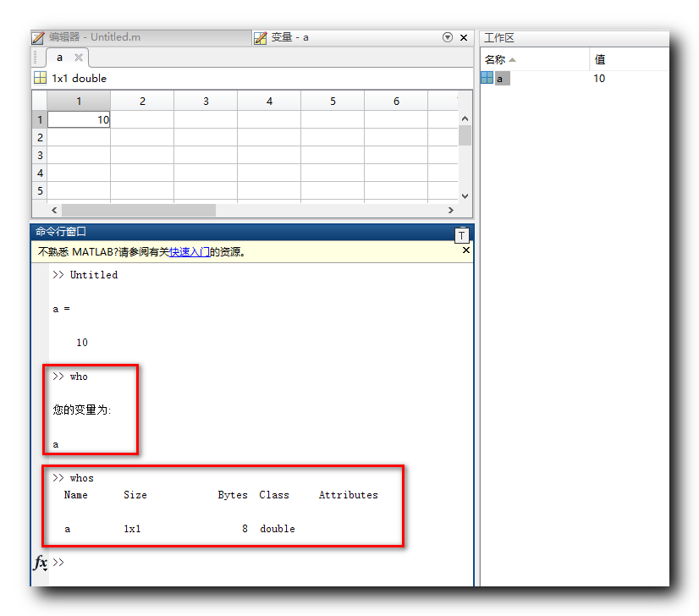Click the '1x1' size value in whos output
This screenshot has height=616, width=699.
(132, 529)
